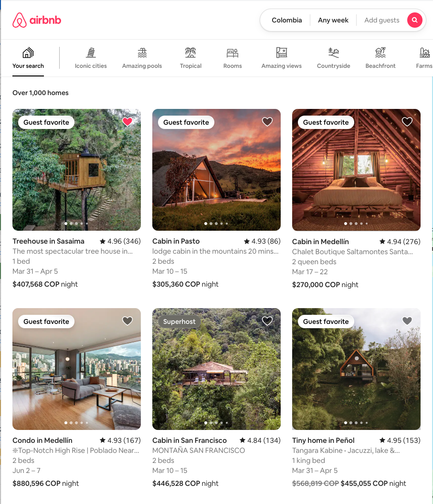Screen dimensions: 433x504
Task: Save Cabin in Pasto to wishlist
Action: (267, 121)
